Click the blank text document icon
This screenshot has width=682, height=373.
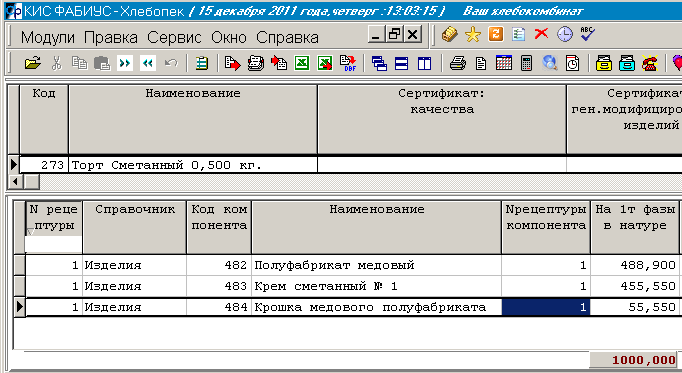click(481, 63)
